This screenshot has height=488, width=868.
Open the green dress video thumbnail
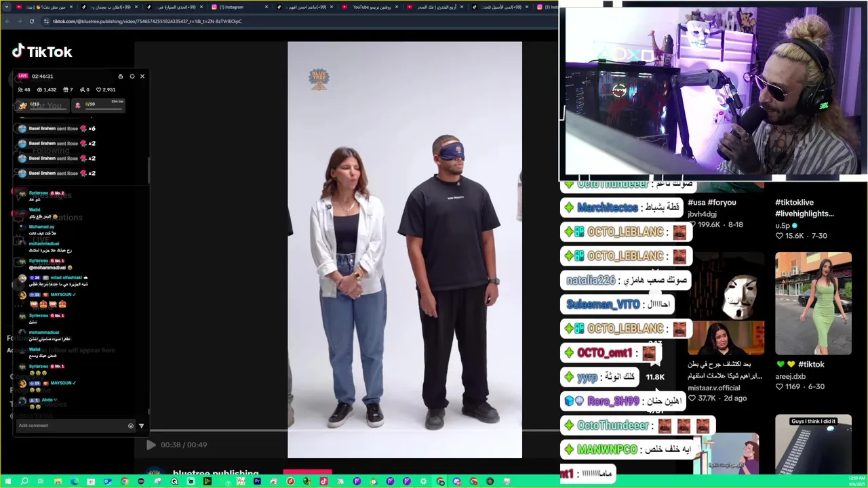click(813, 303)
